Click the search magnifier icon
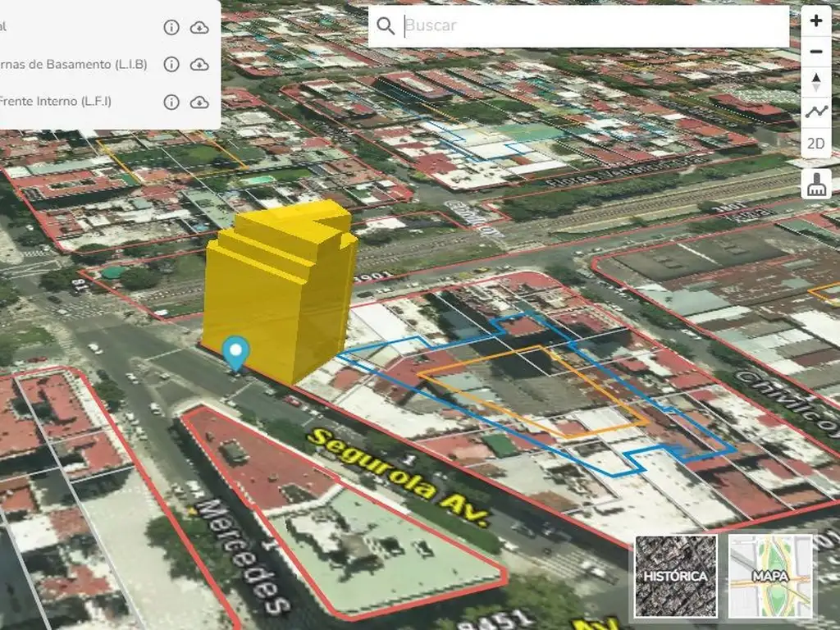This screenshot has width=840, height=630. [386, 25]
